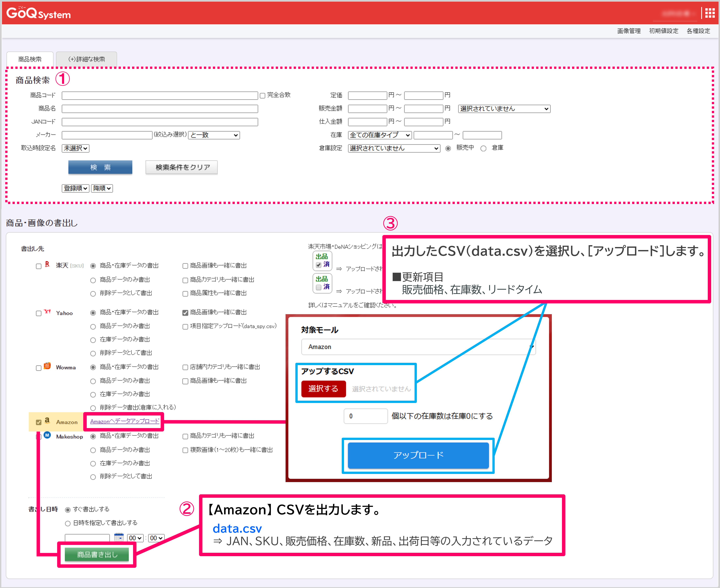Uncheck the Amazon export destination checkbox
The image size is (720, 588).
pyautogui.click(x=39, y=422)
